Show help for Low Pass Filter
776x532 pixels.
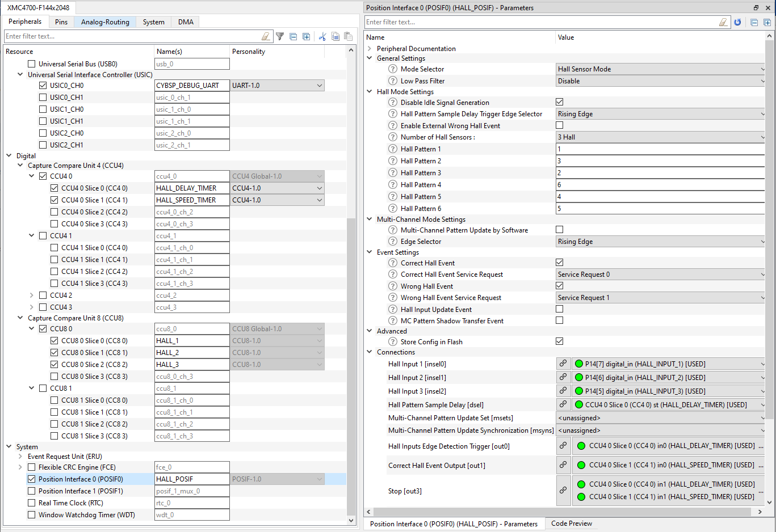[x=393, y=81]
